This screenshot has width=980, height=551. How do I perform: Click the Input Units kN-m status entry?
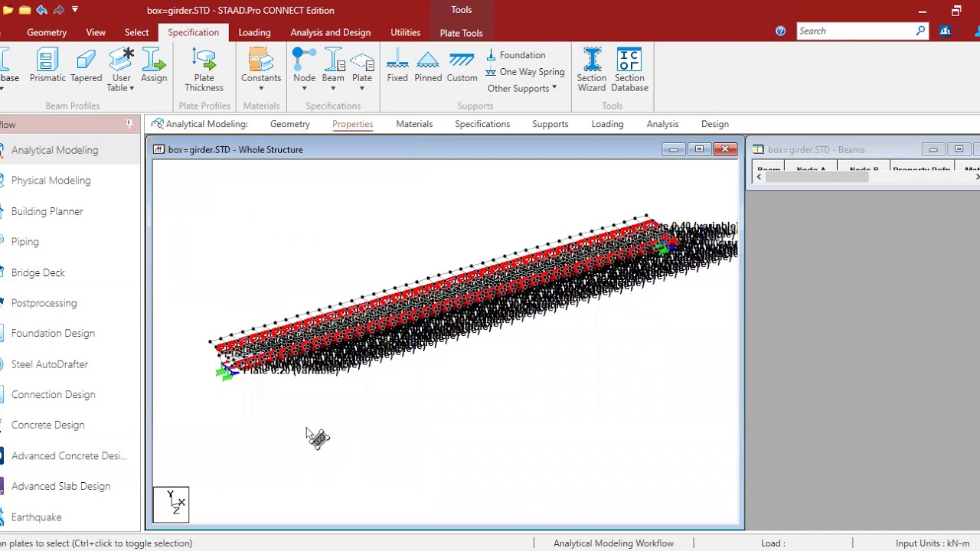[x=933, y=543]
